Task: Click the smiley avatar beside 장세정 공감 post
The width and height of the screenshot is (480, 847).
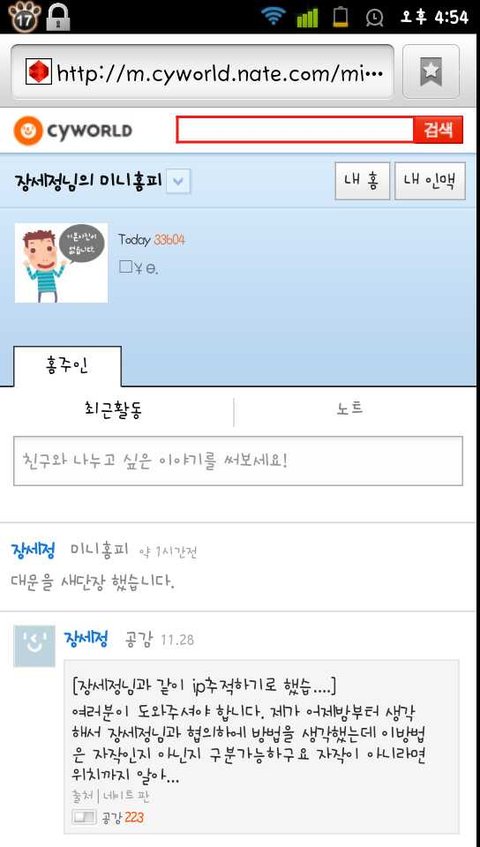Action: point(34,646)
